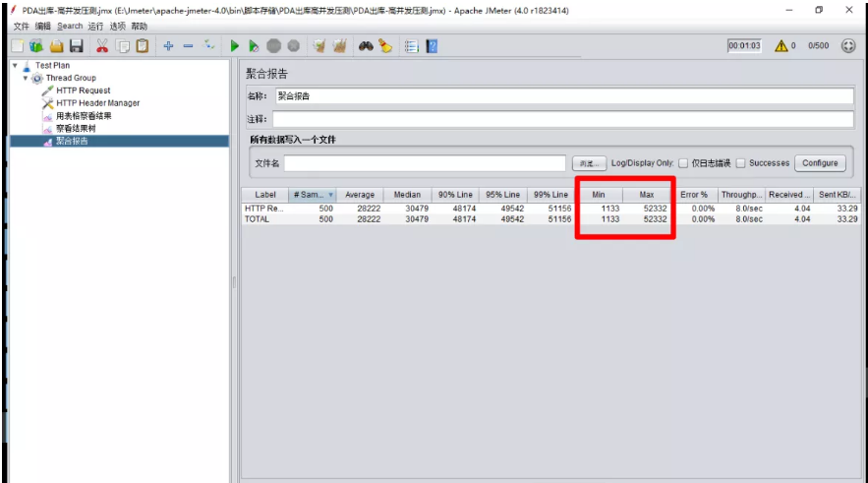The height and width of the screenshot is (483, 868).
Task: Click the Max column header
Action: point(647,195)
